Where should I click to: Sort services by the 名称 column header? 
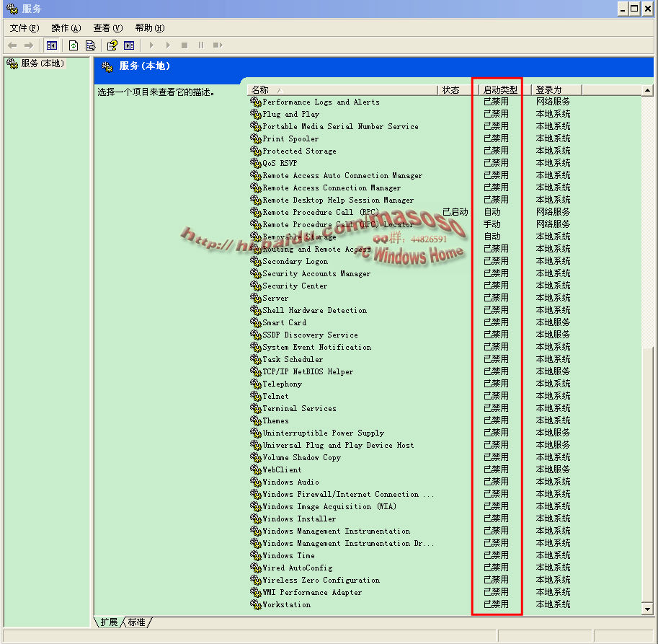pyautogui.click(x=342, y=90)
